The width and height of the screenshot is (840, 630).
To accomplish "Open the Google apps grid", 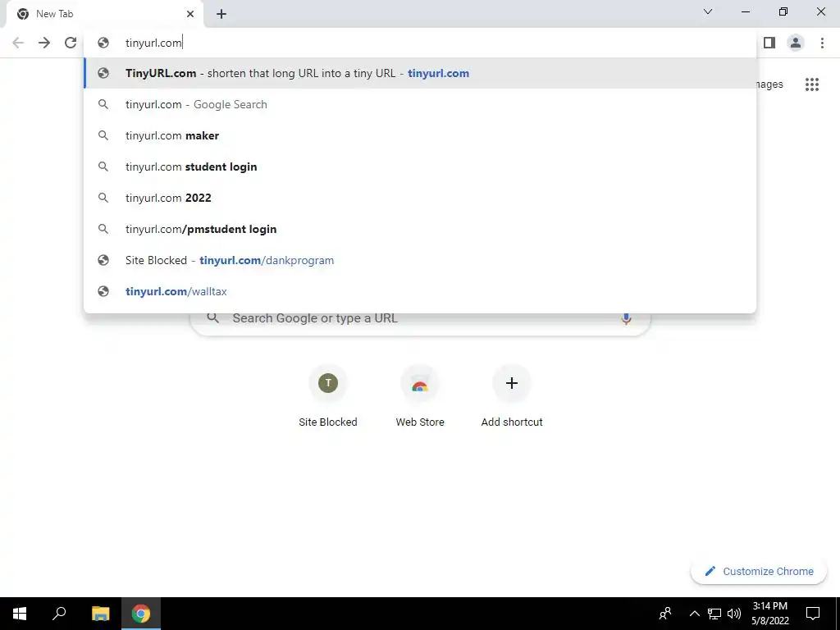I will pos(812,84).
